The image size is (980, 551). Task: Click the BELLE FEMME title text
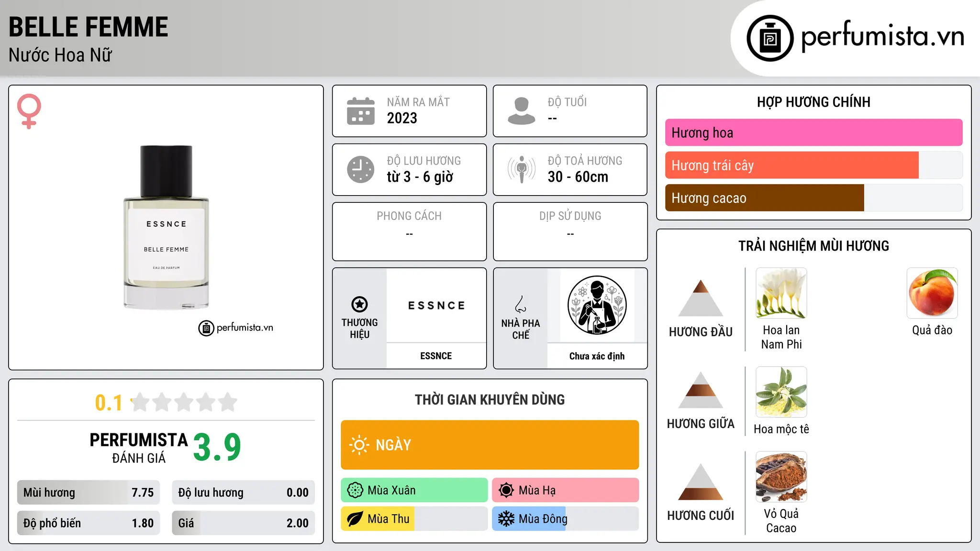[89, 27]
